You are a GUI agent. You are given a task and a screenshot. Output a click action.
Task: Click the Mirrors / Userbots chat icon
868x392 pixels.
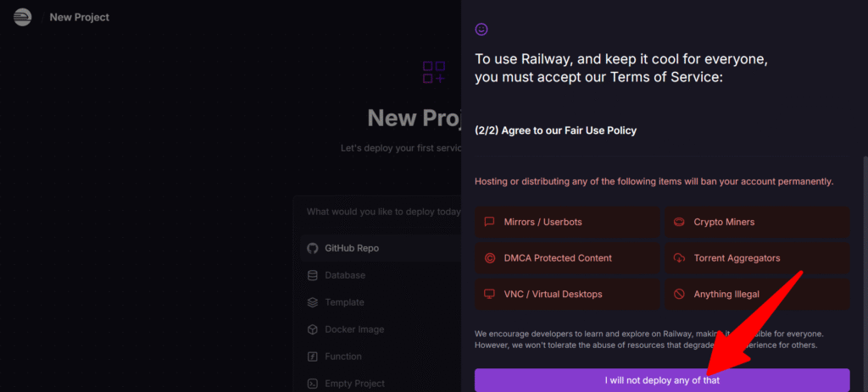tap(489, 222)
